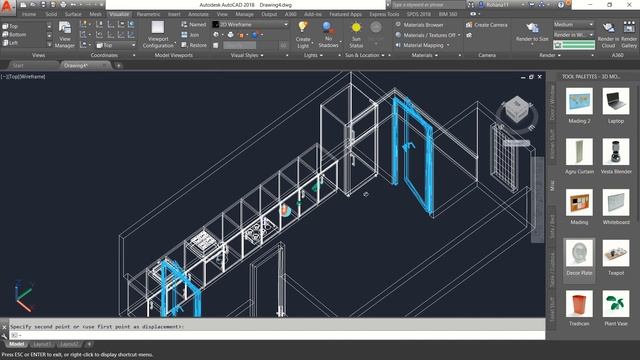Click the Join viewports button
Viewport: 640px width, 360px height.
pos(190,35)
